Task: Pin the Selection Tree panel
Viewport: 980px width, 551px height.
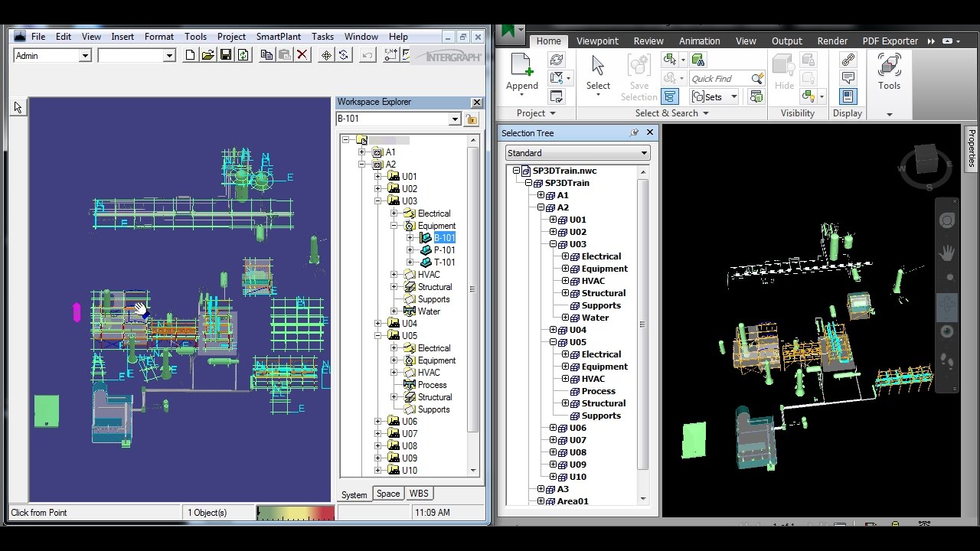Action: [634, 133]
